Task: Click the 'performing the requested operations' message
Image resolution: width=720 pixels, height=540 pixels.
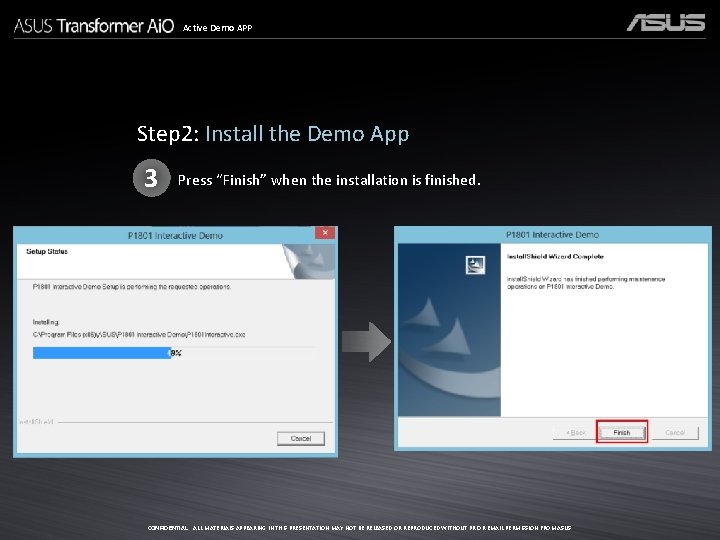Action: pyautogui.click(x=132, y=287)
